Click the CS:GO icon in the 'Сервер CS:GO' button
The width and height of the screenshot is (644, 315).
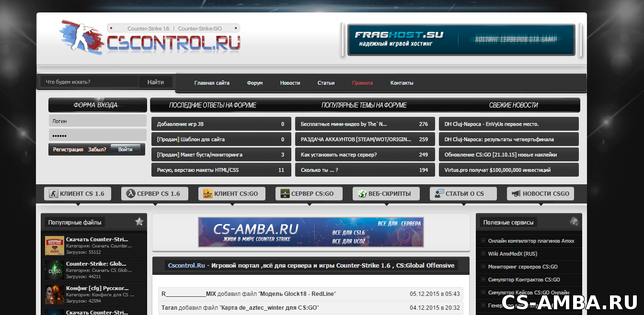click(285, 194)
